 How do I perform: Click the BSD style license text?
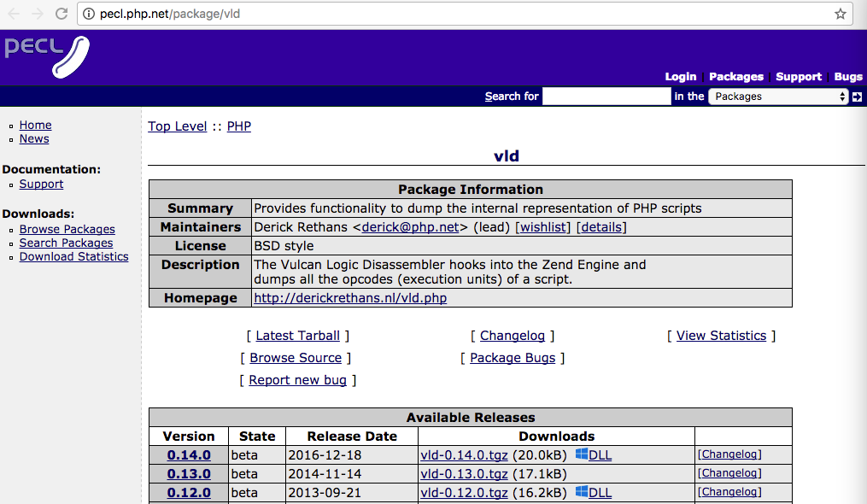click(284, 246)
